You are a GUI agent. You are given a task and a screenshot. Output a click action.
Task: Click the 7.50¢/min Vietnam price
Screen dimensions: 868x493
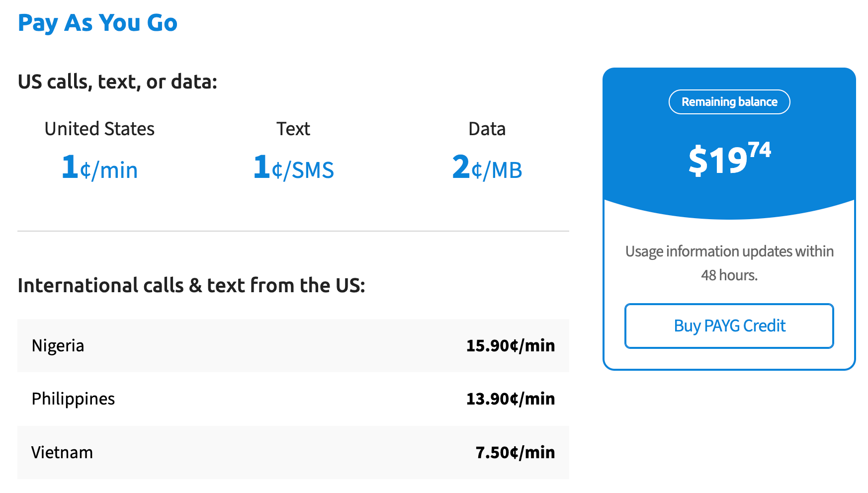click(515, 453)
